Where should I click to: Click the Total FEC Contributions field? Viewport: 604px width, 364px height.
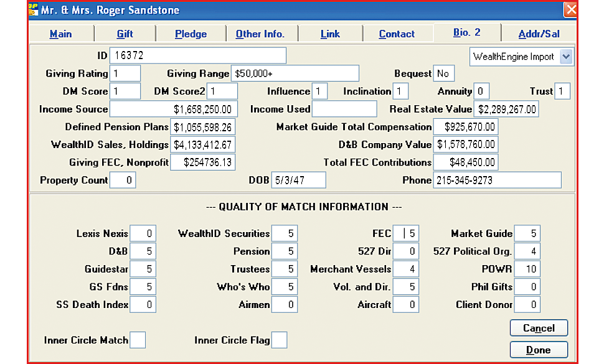click(x=466, y=162)
